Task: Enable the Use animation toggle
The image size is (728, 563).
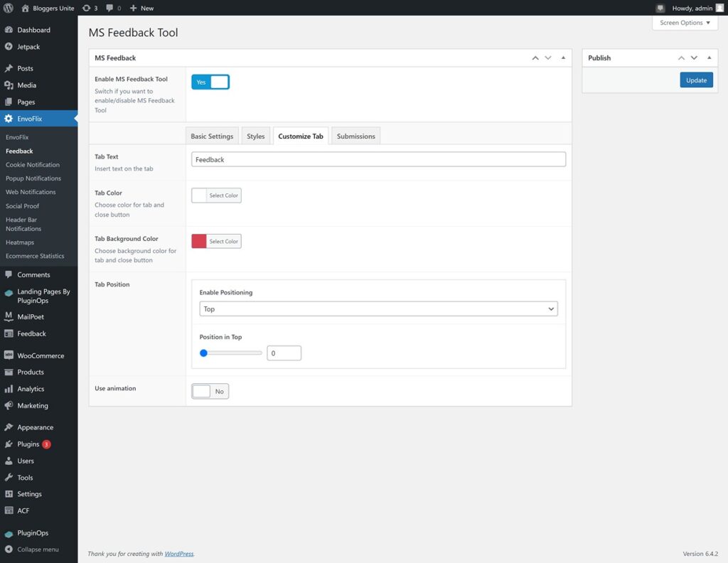Action: point(210,391)
